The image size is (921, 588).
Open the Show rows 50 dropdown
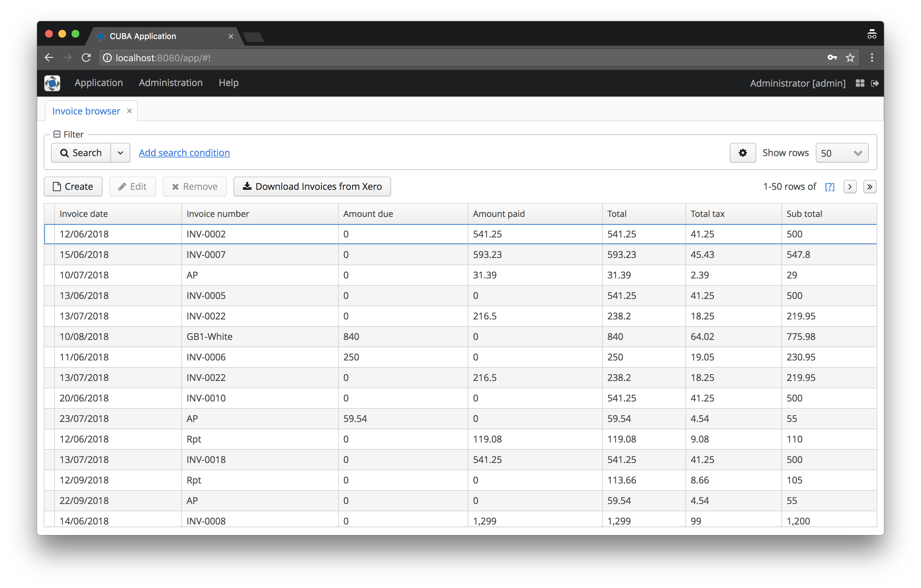click(842, 153)
